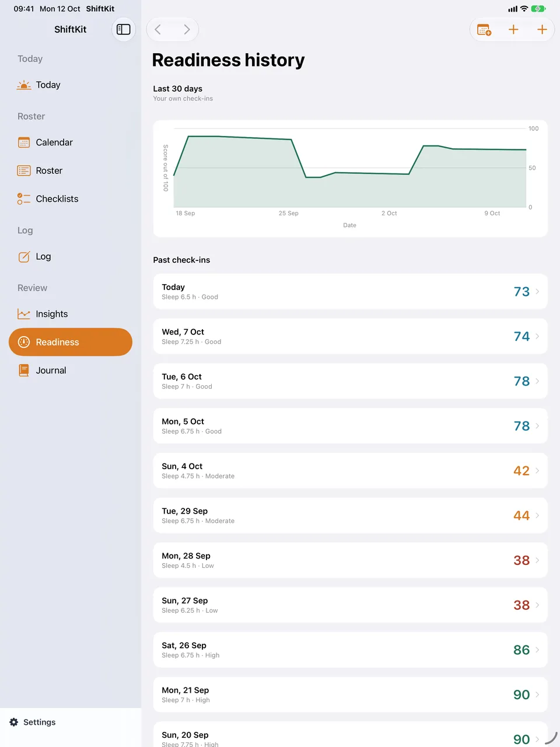
Task: Open the Log sidebar item
Action: tap(71, 256)
